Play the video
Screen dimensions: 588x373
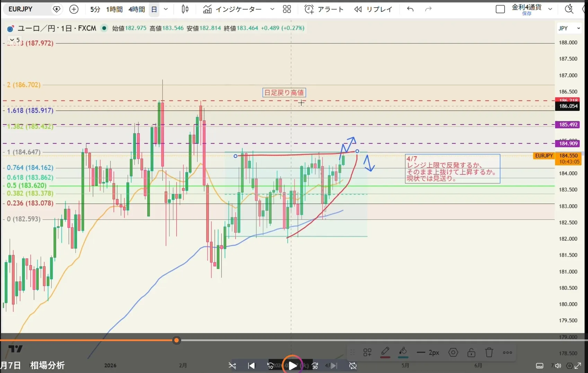pyautogui.click(x=292, y=365)
